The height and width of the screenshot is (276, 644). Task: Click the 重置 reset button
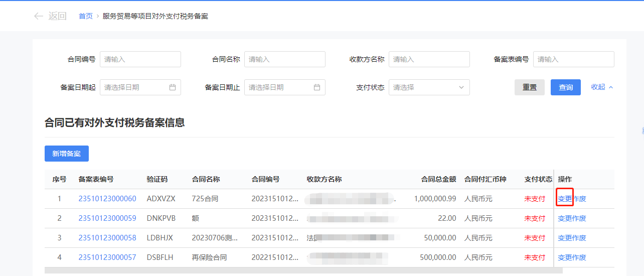[529, 87]
